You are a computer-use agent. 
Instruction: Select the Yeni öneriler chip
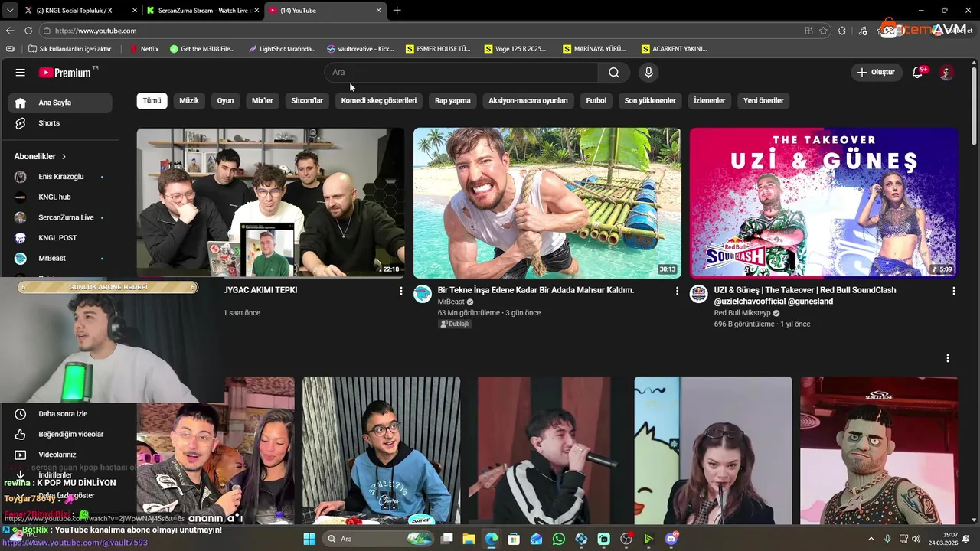[763, 100]
